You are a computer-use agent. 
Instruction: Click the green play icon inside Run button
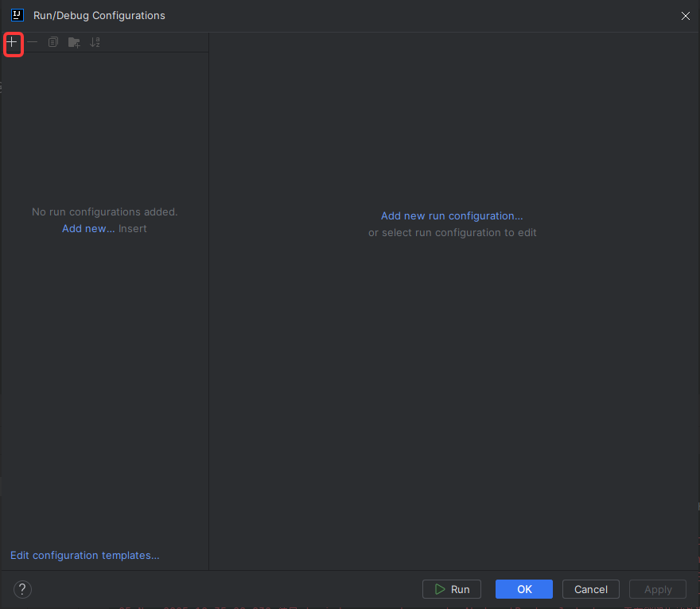438,589
